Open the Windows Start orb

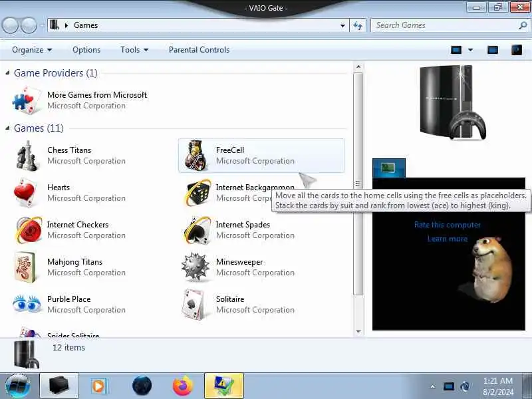point(18,386)
